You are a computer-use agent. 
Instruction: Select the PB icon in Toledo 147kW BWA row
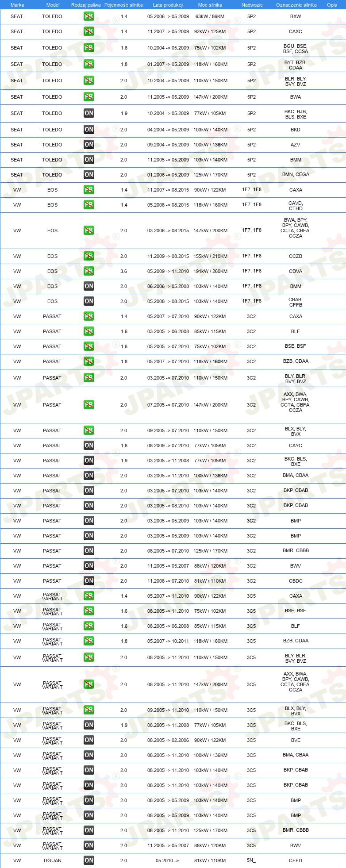click(x=89, y=97)
